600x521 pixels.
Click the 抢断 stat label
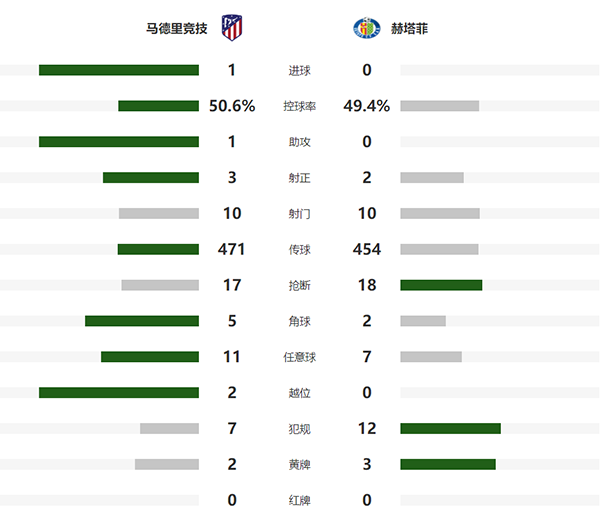click(x=299, y=285)
